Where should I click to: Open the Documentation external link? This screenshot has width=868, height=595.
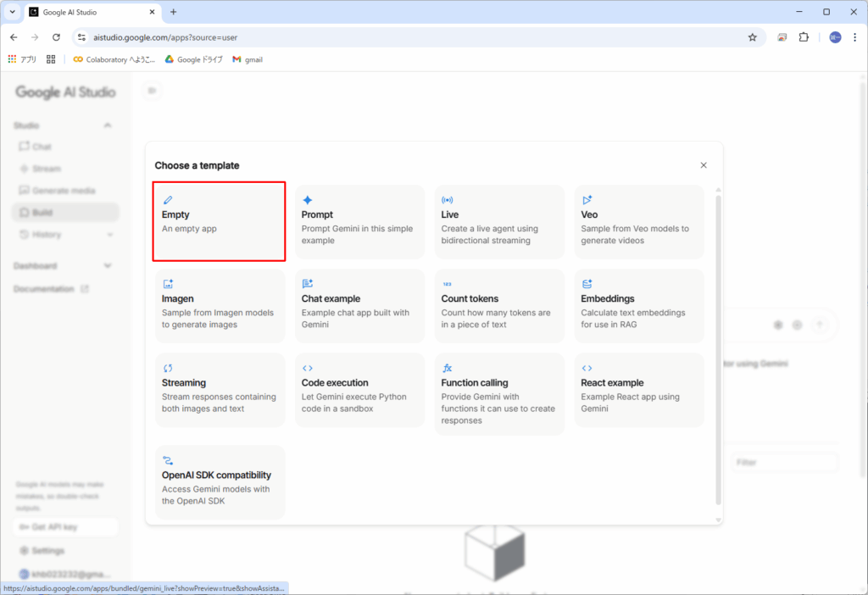click(x=51, y=289)
